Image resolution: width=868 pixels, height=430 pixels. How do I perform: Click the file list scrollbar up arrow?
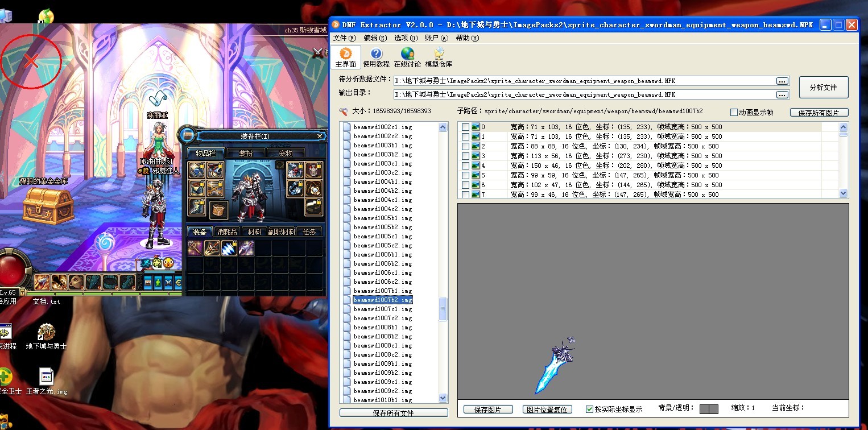coord(443,127)
